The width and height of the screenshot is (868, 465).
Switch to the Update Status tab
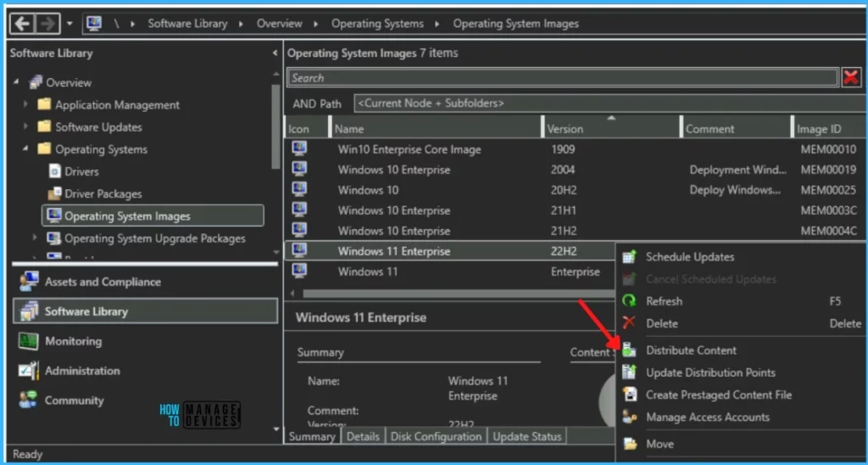tap(527, 436)
